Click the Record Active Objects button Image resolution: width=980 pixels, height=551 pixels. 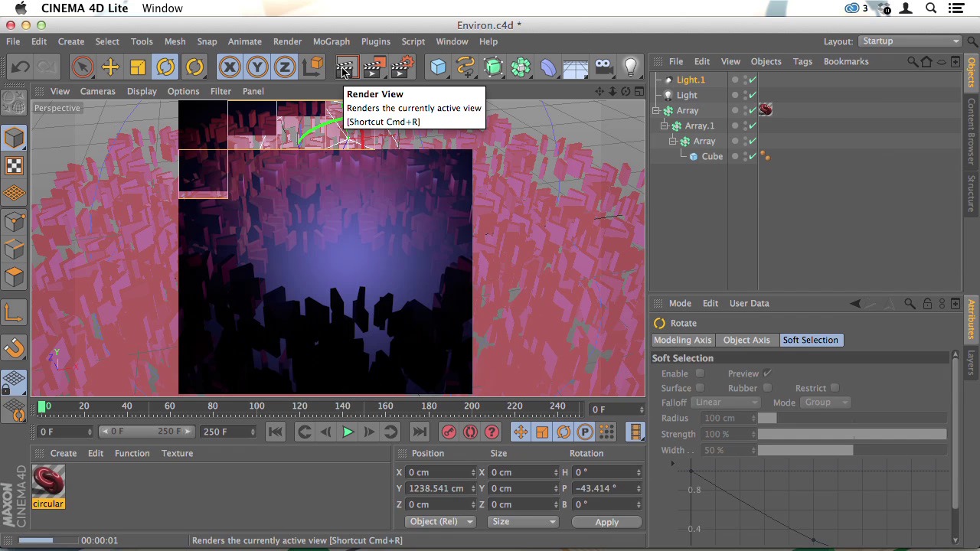[449, 432]
